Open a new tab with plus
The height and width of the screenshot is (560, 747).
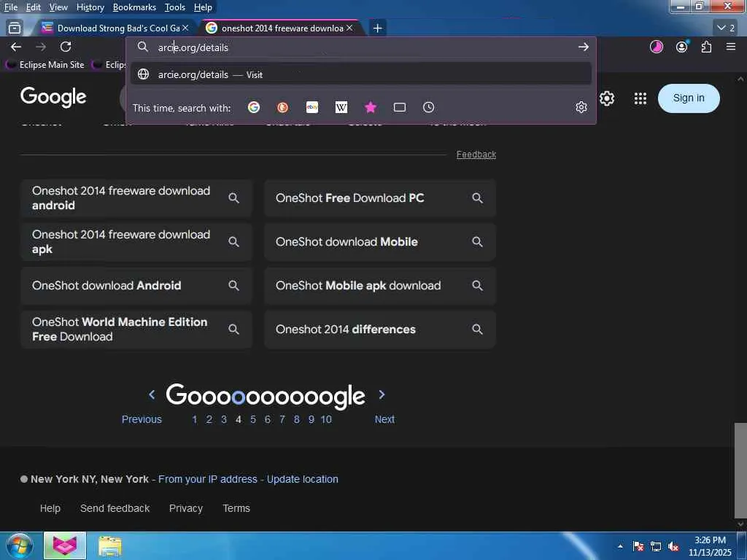[378, 28]
